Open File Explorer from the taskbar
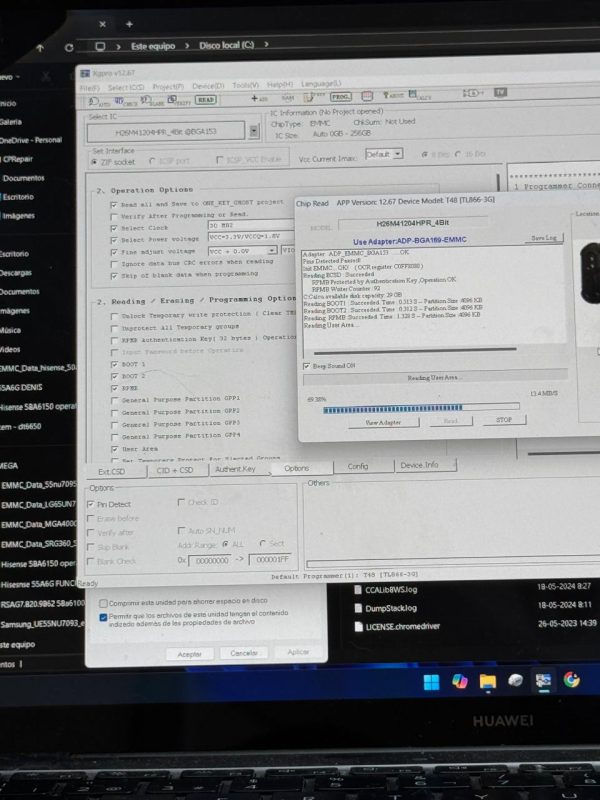 pyautogui.click(x=488, y=681)
